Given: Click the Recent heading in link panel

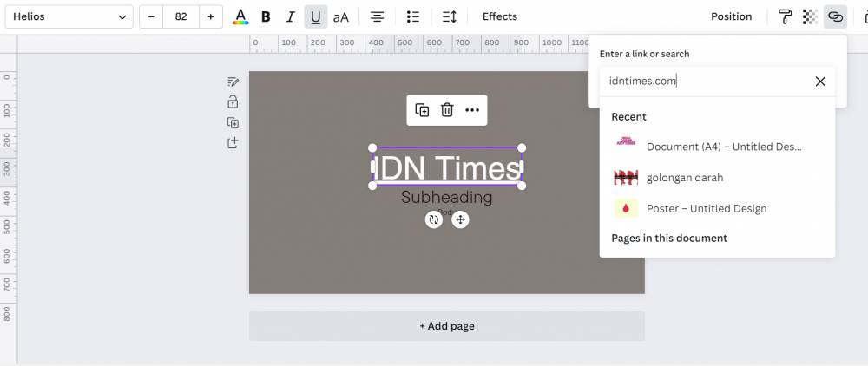Looking at the screenshot, I should click(x=628, y=117).
